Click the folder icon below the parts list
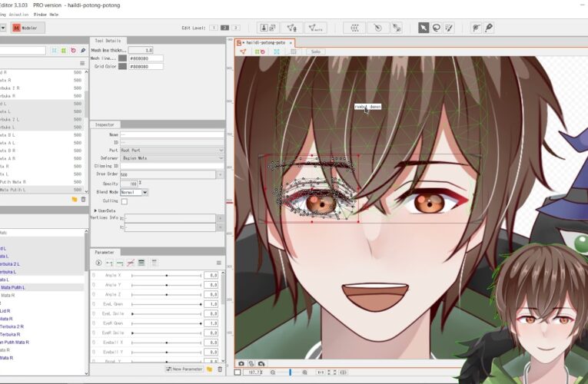Image resolution: width=588 pixels, height=384 pixels. pyautogui.click(x=75, y=199)
